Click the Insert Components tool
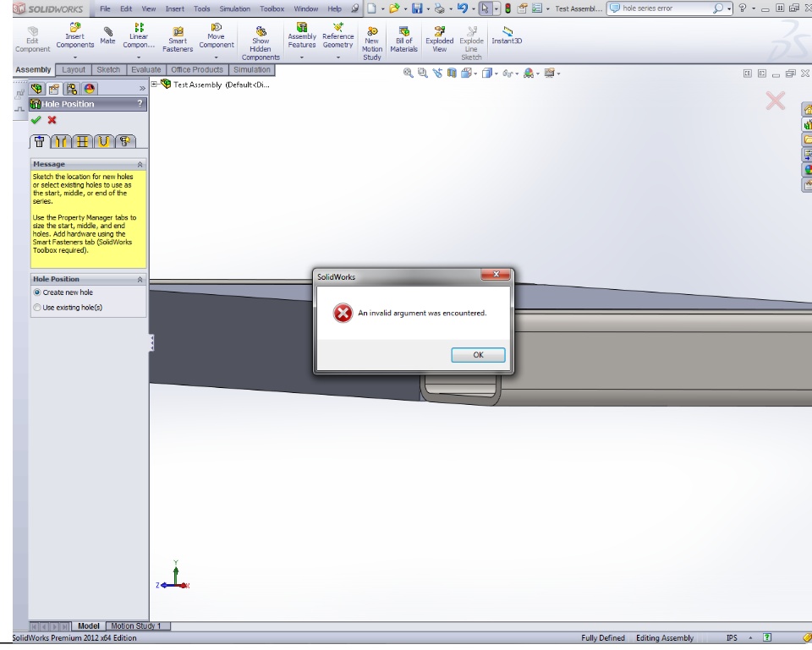The height and width of the screenshot is (650, 812). [75, 36]
